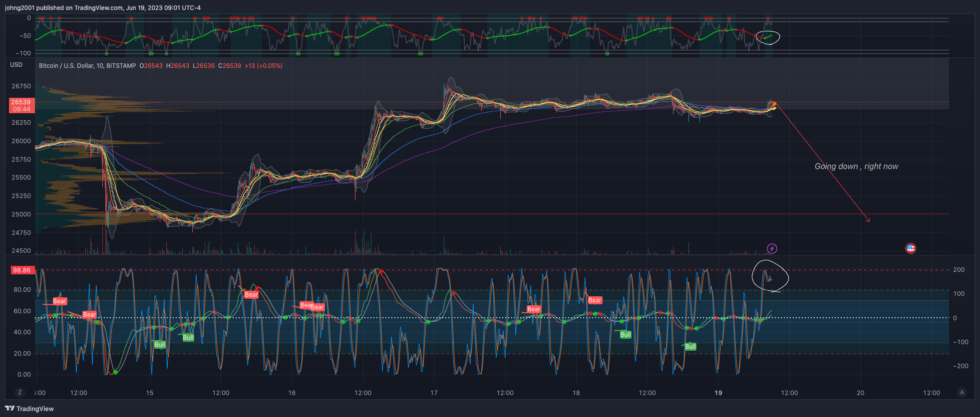Click the date label 15 on time axis

click(150, 393)
